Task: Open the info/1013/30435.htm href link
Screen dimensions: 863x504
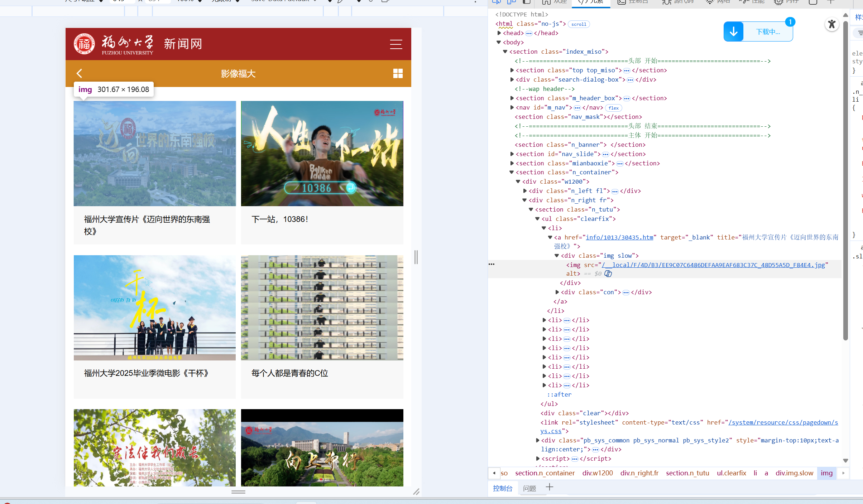Action: (x=619, y=237)
